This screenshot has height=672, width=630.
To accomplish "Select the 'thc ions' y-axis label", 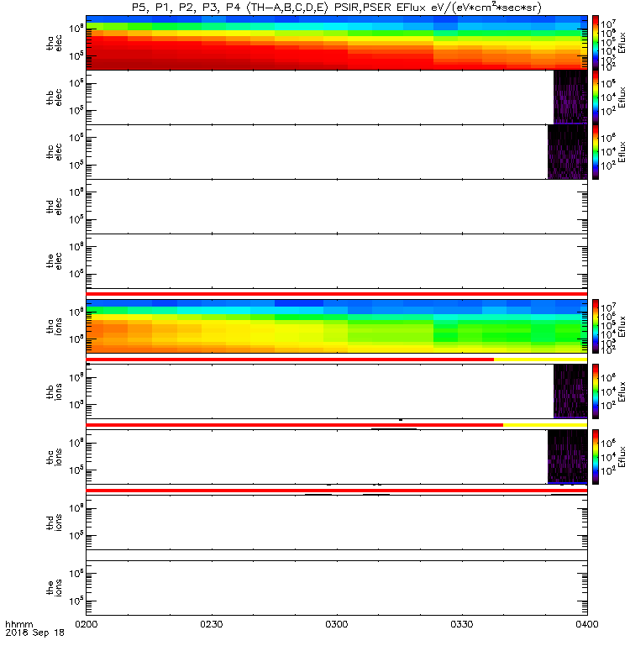I will pos(55,457).
